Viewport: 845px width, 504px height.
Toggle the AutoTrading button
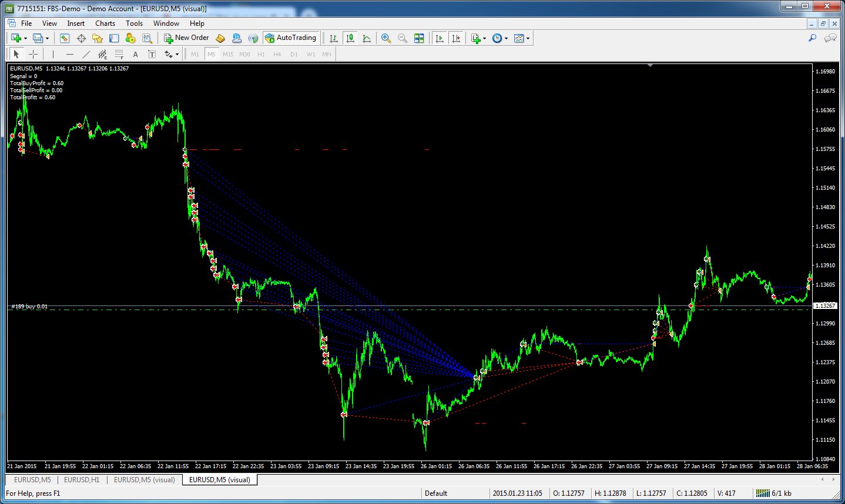pos(291,38)
